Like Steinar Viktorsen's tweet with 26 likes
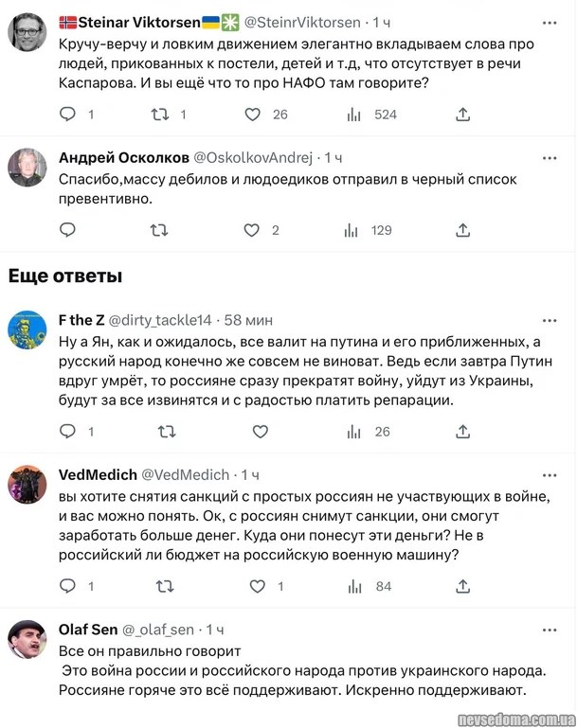The image size is (577, 728). click(x=253, y=115)
